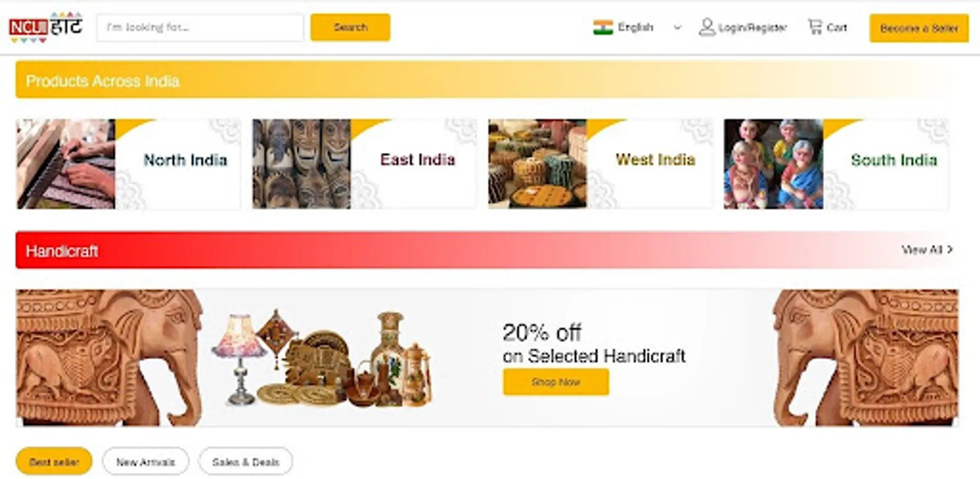Image resolution: width=980 pixels, height=479 pixels.
Task: Click the NCUI Haat logo
Action: pyautogui.click(x=46, y=27)
